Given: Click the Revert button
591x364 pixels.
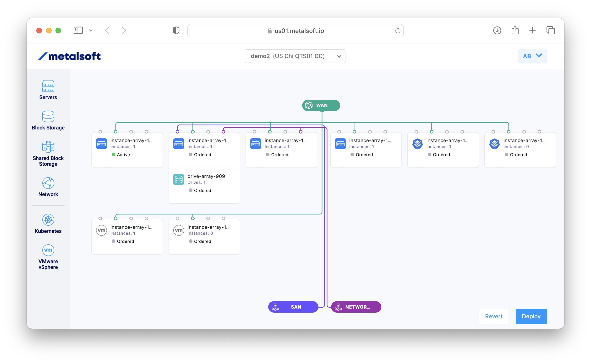Looking at the screenshot, I should point(494,316).
